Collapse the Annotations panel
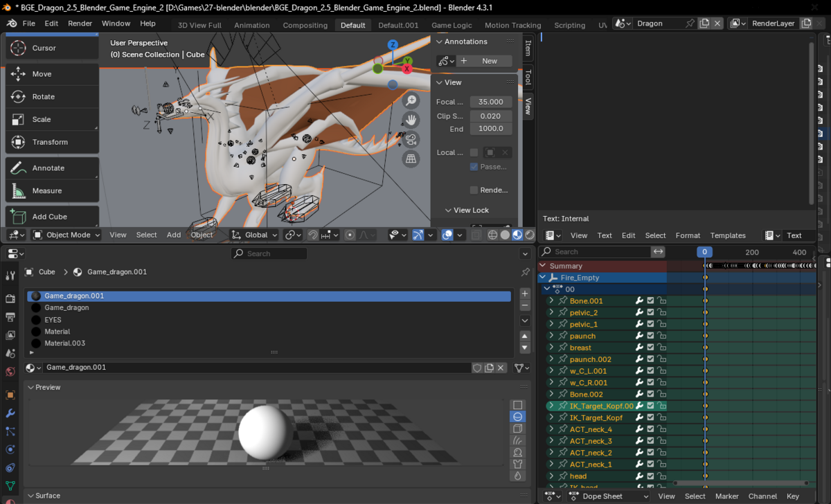The height and width of the screenshot is (504, 831). [439, 42]
